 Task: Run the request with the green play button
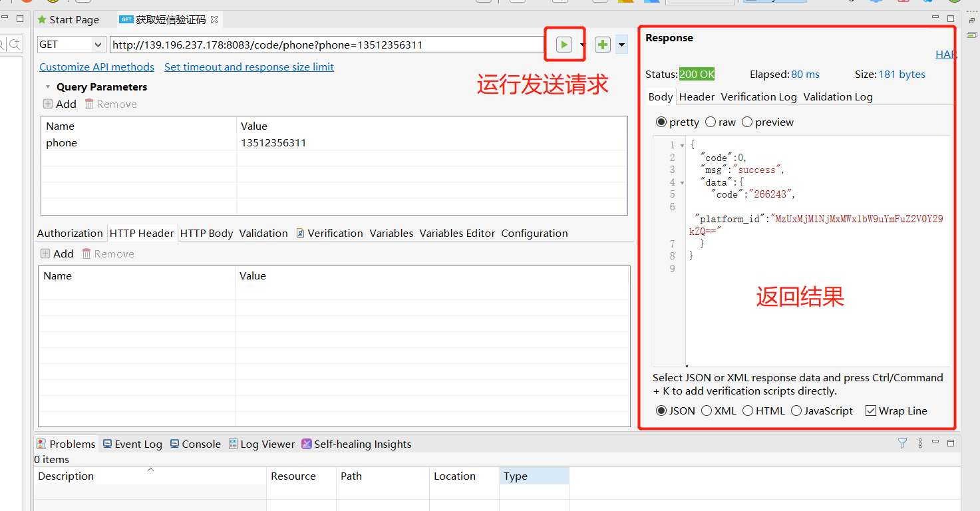click(564, 44)
